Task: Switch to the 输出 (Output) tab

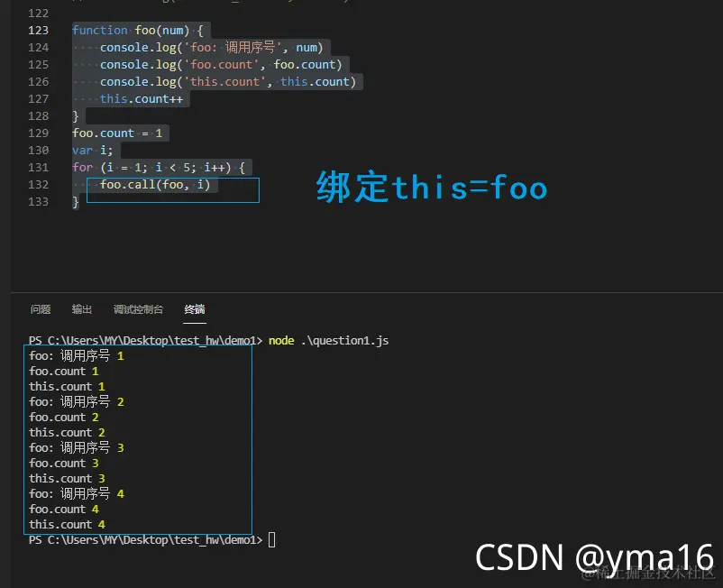Action: tap(82, 309)
